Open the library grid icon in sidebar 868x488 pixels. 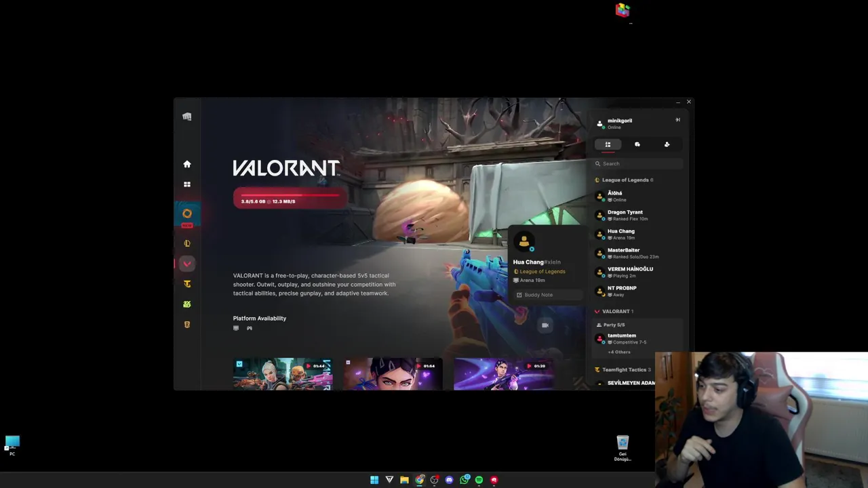[187, 184]
